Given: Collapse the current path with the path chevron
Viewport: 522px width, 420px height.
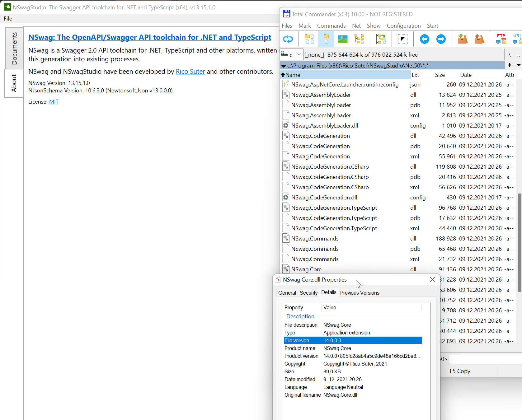Looking at the screenshot, I should [x=284, y=66].
